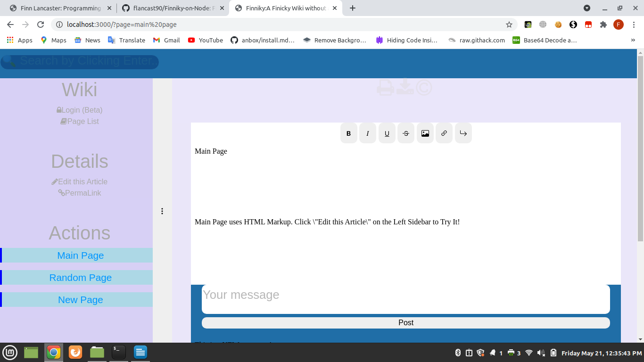Image resolution: width=644 pixels, height=362 pixels.
Task: Click the Wi-Fi network tray icon
Action: pyautogui.click(x=529, y=353)
